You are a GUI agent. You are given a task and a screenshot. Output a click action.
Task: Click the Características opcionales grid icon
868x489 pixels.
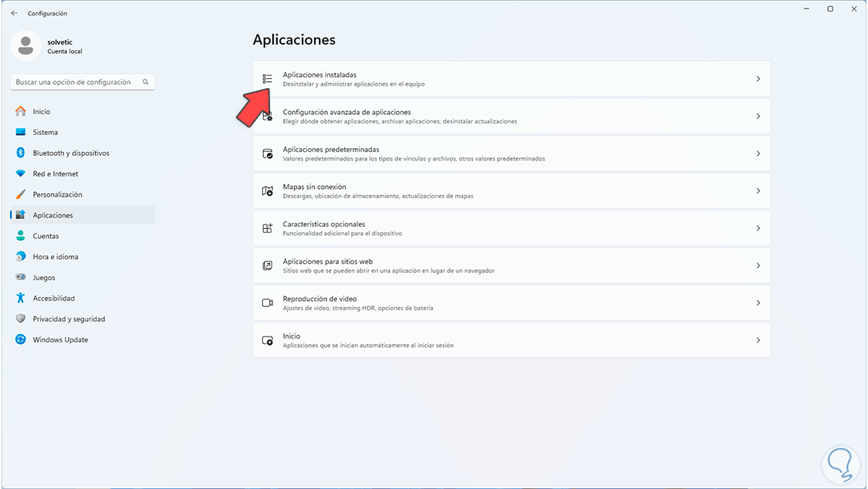(267, 228)
